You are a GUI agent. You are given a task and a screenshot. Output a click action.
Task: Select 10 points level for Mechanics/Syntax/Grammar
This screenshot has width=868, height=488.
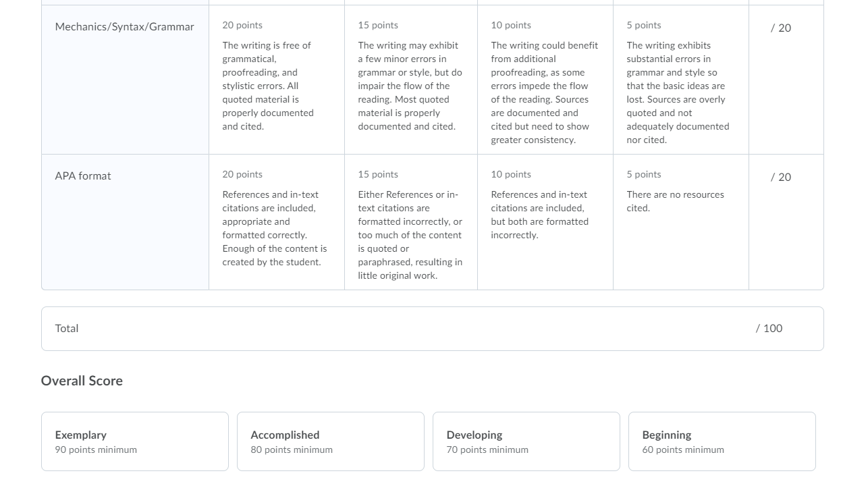coord(545,80)
